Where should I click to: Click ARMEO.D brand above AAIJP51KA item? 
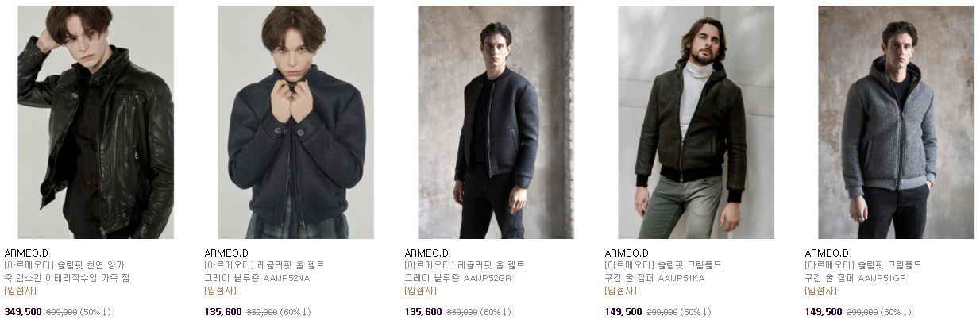click(x=627, y=253)
